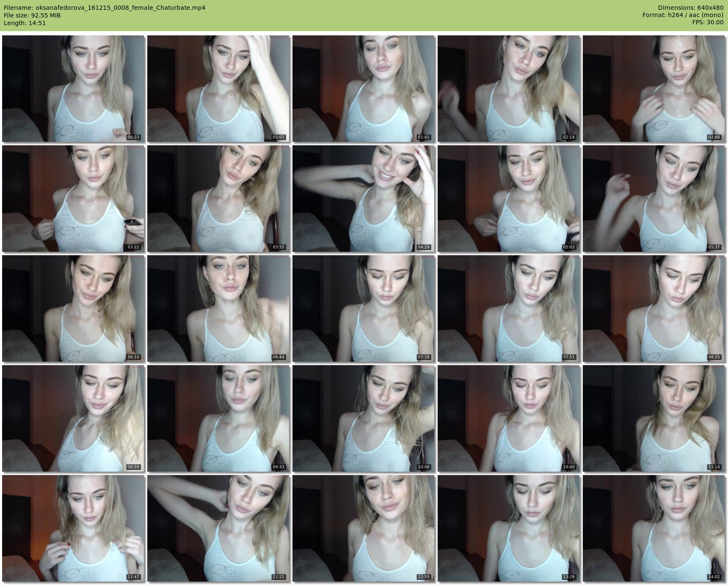Click the last thumbnail at 14:02
The width and height of the screenshot is (728, 585).
point(654,528)
